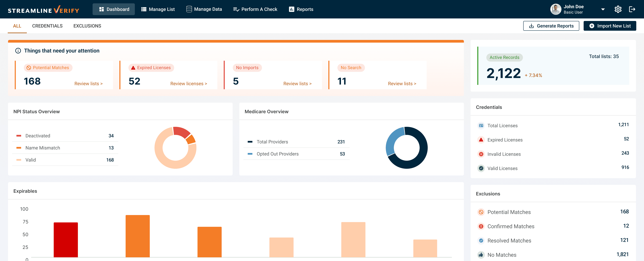This screenshot has width=644, height=261.
Task: Click the logout icon in header
Action: [x=632, y=9]
